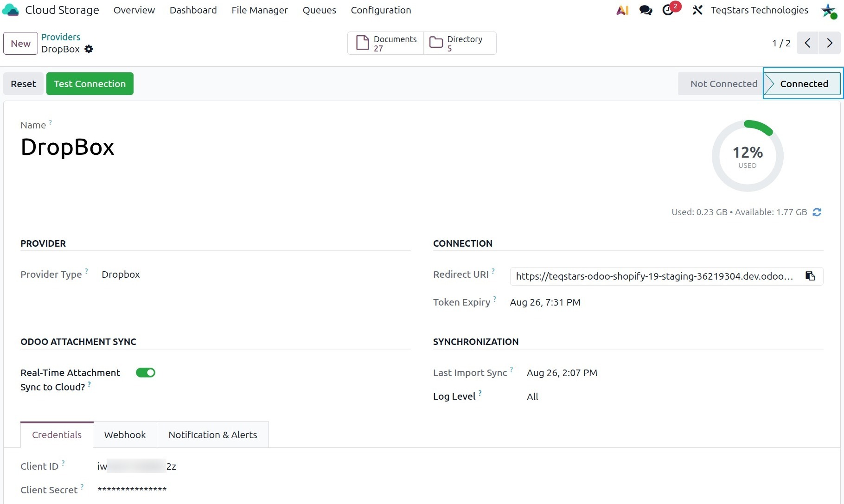Viewport: 844px width, 504px height.
Task: Show help tooltip for Last Import Sync
Action: click(x=512, y=370)
